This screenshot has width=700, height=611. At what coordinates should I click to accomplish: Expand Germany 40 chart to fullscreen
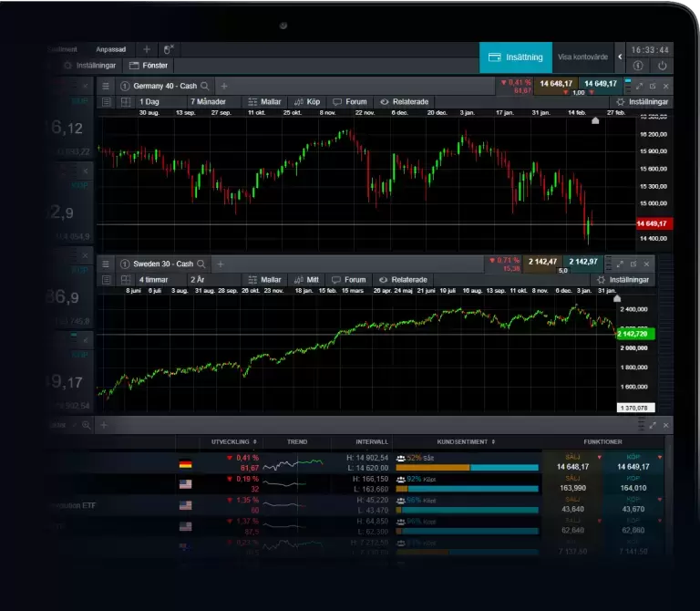[639, 86]
